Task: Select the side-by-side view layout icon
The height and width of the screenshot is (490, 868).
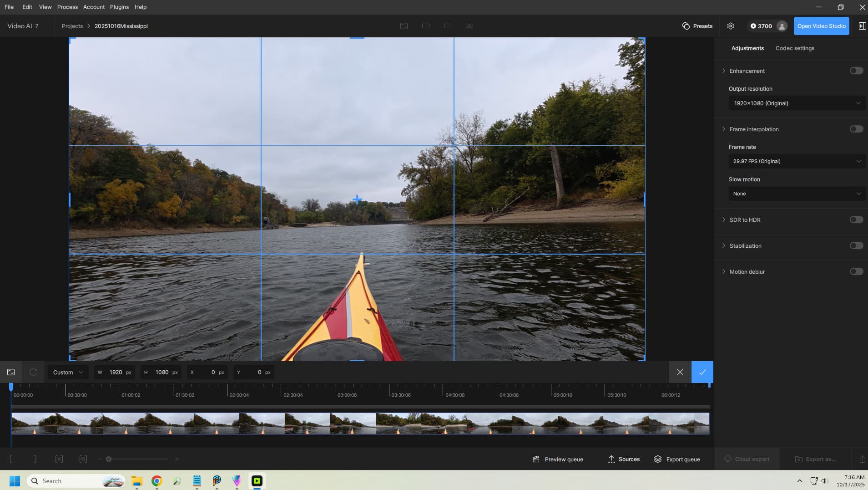Action: [469, 26]
